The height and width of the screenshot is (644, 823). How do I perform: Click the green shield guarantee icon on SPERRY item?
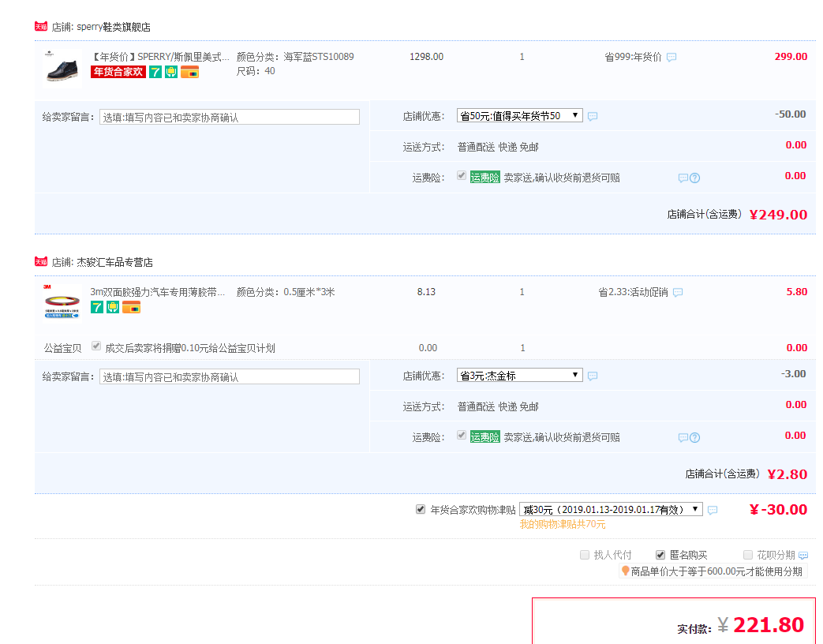(171, 72)
